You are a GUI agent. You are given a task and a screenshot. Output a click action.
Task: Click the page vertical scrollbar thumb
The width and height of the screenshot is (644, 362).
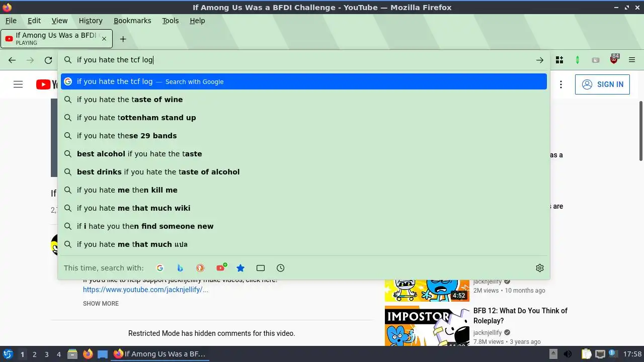click(x=641, y=131)
